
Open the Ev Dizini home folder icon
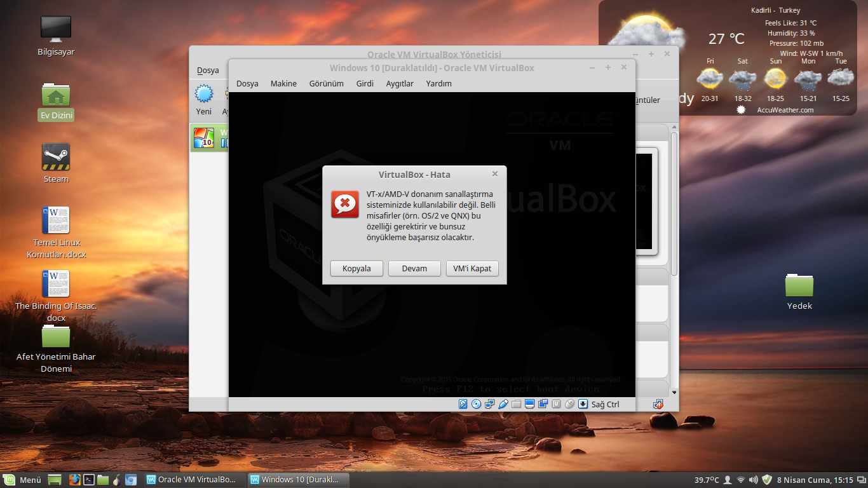click(x=56, y=94)
